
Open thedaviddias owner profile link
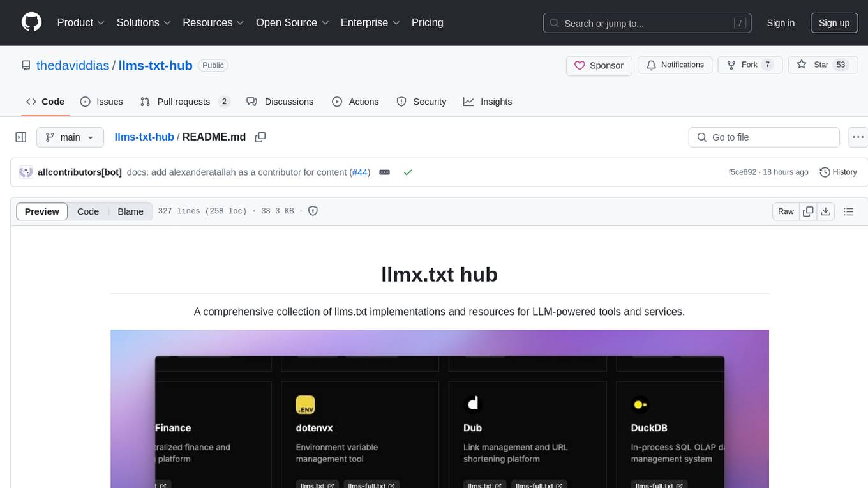[73, 65]
